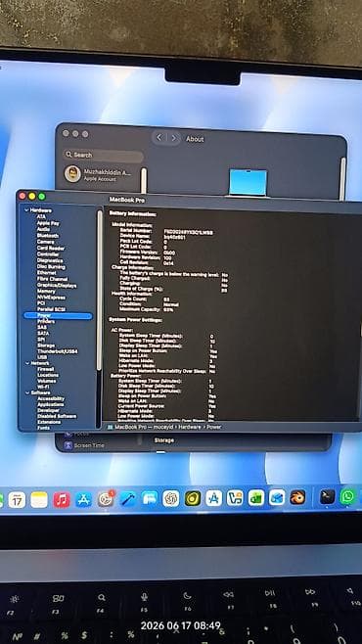Select Fibre Channel in the sidebar
This screenshot has height=644, width=362.
[52, 279]
